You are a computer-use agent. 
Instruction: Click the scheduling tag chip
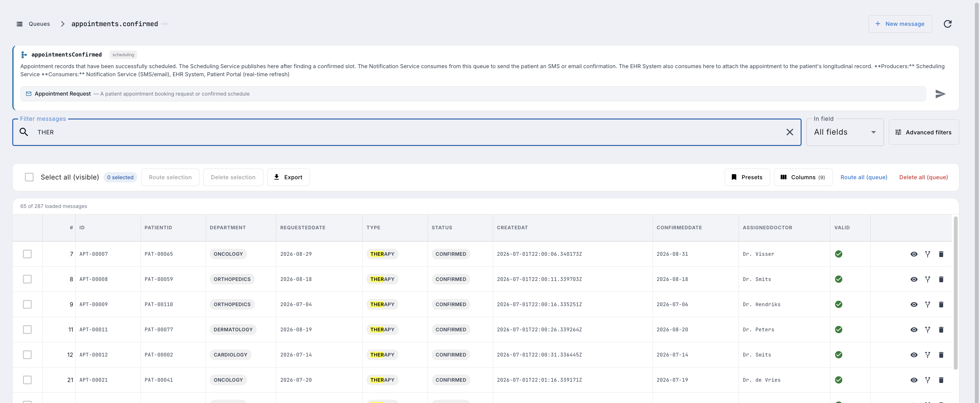pyautogui.click(x=123, y=55)
